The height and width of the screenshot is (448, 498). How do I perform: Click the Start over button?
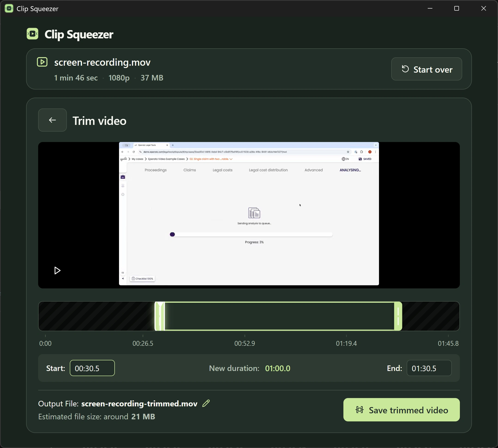click(426, 69)
